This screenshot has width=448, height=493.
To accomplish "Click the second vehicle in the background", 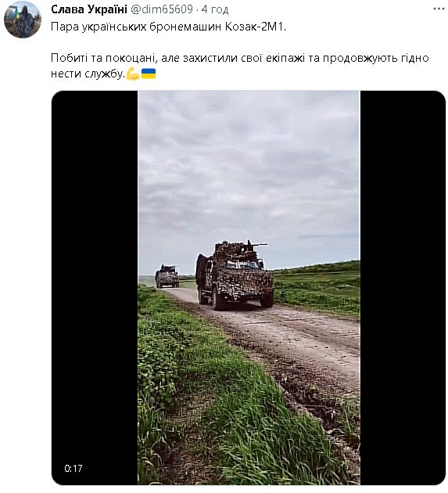I will pos(167,276).
